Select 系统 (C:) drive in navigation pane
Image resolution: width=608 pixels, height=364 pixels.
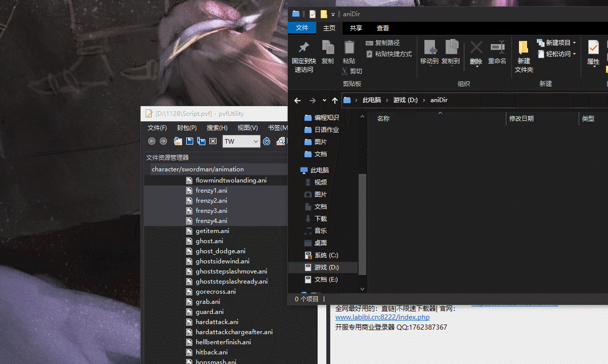tap(326, 255)
